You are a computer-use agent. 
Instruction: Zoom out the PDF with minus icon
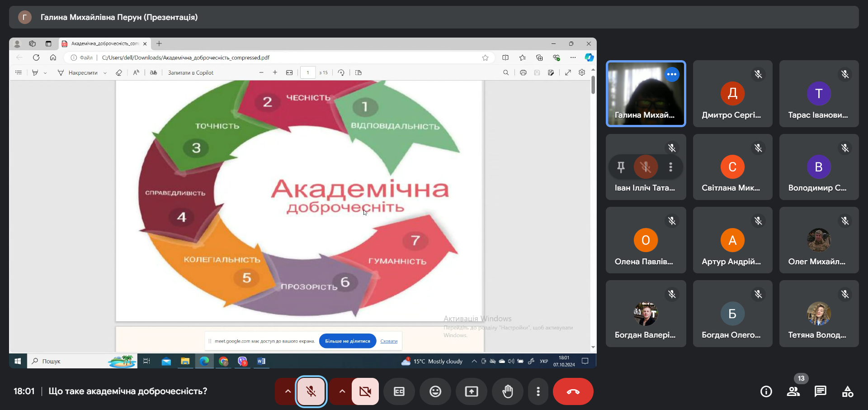(261, 72)
